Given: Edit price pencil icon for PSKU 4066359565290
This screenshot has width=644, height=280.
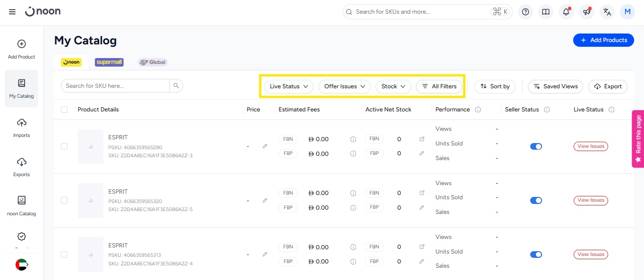Looking at the screenshot, I should (x=265, y=146).
